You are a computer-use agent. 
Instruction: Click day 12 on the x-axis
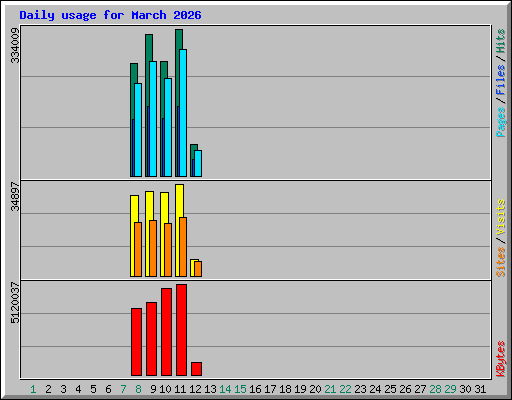[x=195, y=389]
